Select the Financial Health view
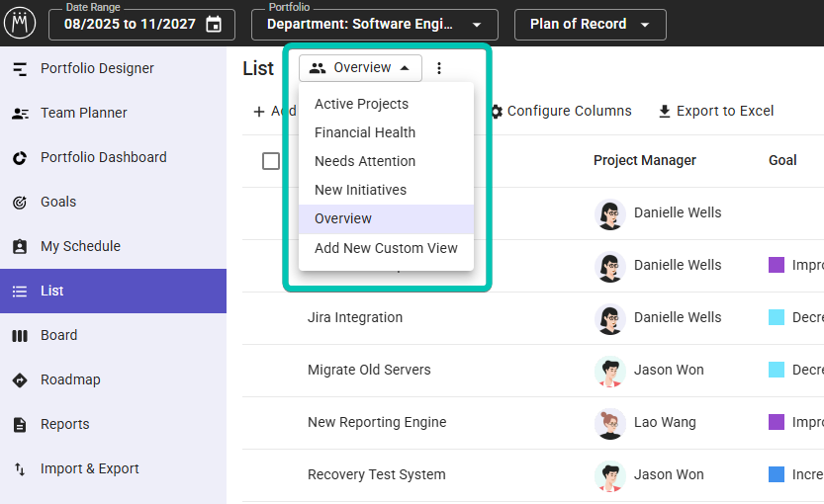This screenshot has width=824, height=504. pos(365,132)
